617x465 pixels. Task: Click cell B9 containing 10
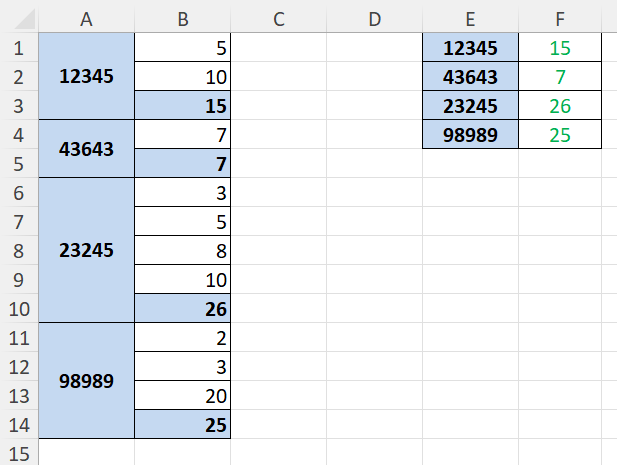point(183,279)
